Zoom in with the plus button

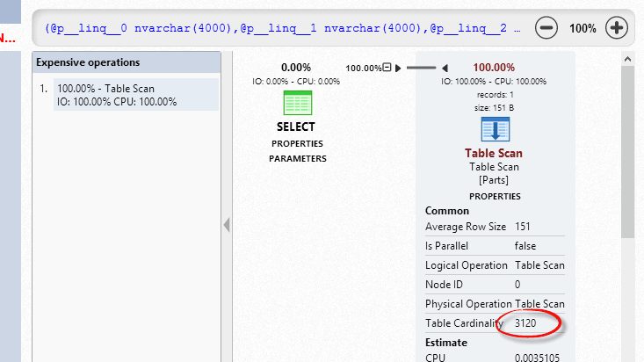[x=617, y=28]
